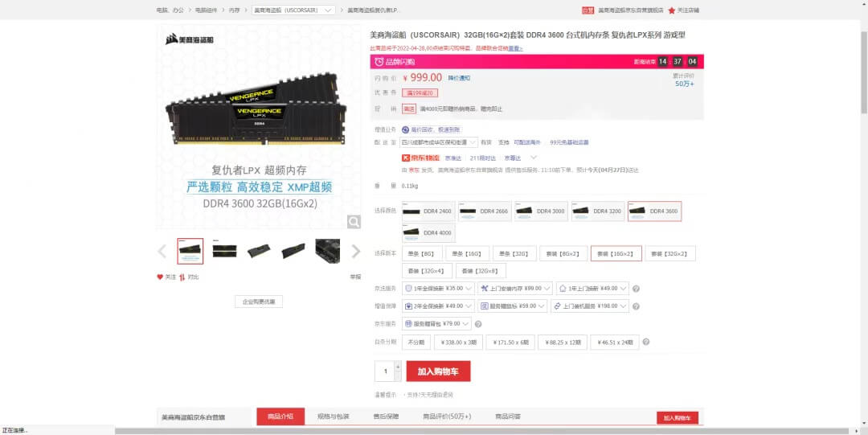Click the 降价通知 link

pyautogui.click(x=459, y=79)
